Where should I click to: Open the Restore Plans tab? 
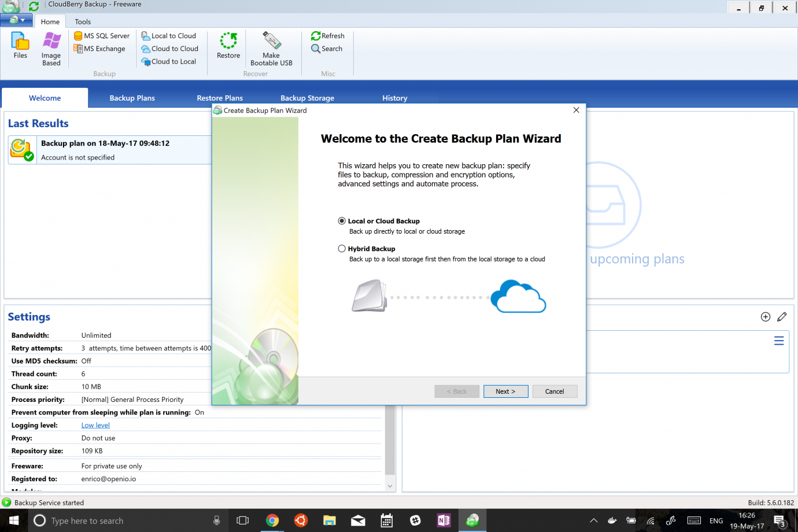220,98
